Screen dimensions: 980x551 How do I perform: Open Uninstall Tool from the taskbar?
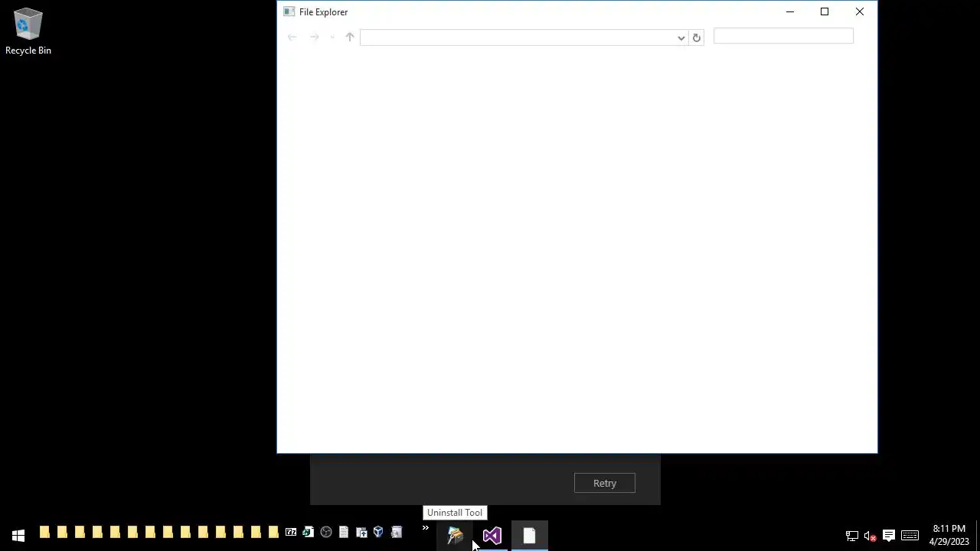pos(456,536)
